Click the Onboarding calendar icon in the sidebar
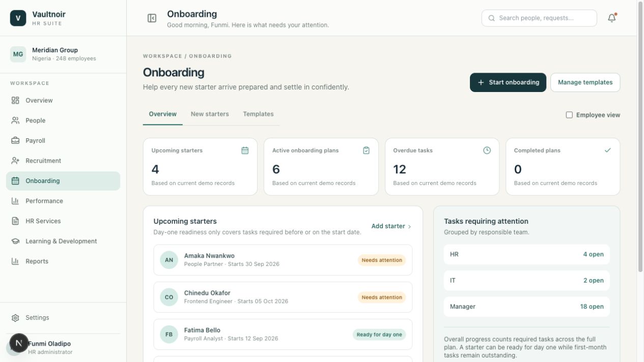The width and height of the screenshot is (644, 362). (x=15, y=181)
